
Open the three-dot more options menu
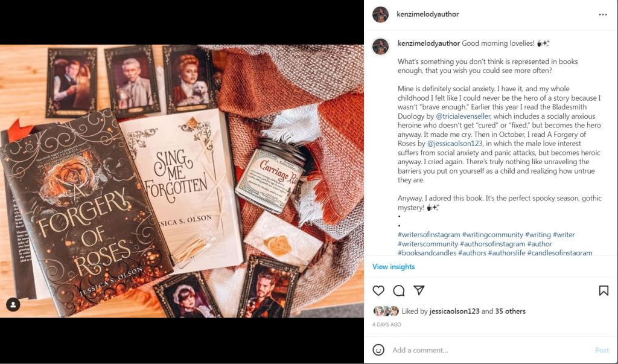pyautogui.click(x=603, y=14)
